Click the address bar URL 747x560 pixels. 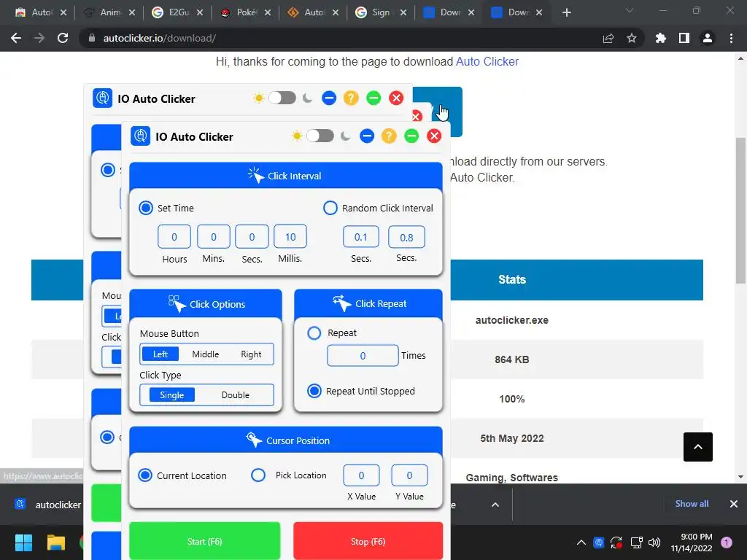[160, 38]
